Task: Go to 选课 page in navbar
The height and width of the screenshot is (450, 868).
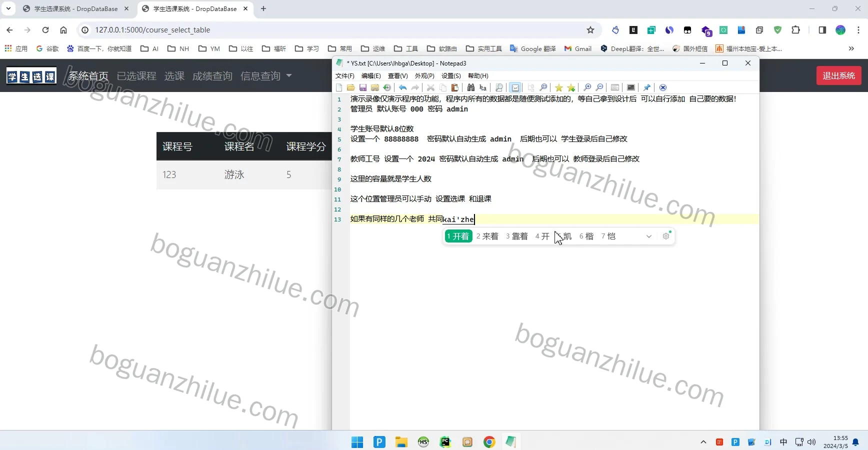Action: pos(174,76)
